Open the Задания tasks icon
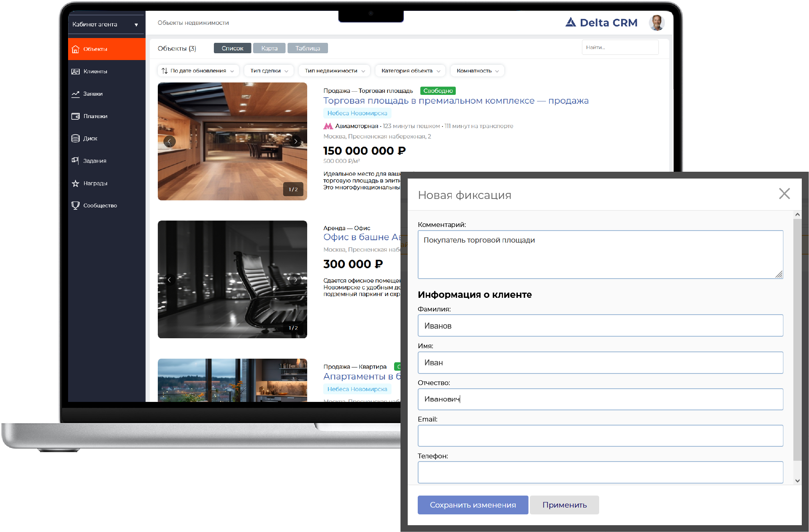This screenshot has width=809, height=532. (x=75, y=161)
